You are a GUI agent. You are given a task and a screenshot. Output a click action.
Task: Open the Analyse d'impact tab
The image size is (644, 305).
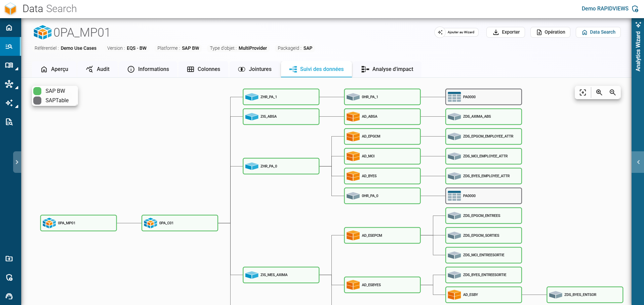pos(387,69)
